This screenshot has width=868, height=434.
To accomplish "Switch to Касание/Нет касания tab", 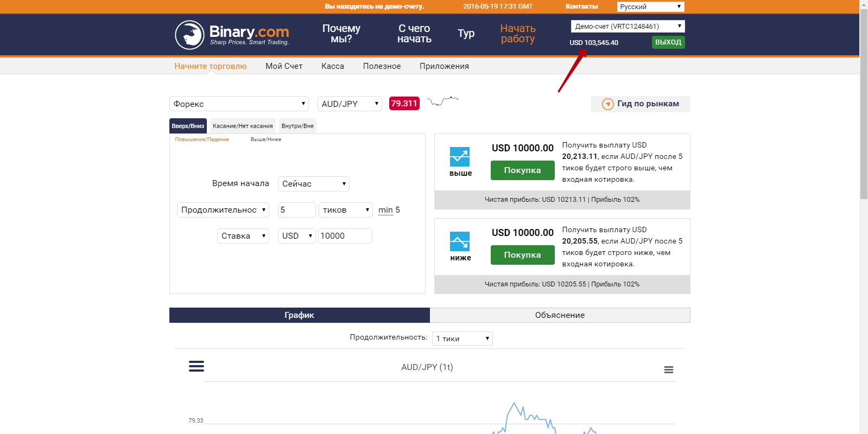I will coord(243,126).
